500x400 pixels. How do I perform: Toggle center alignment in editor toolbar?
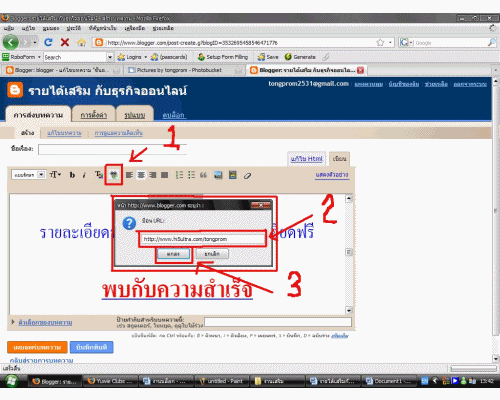[141, 175]
